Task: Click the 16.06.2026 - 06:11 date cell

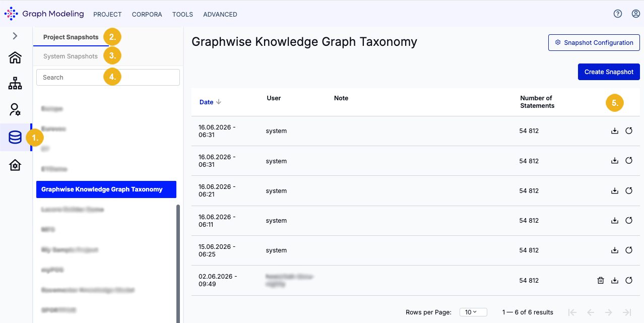Action: pyautogui.click(x=217, y=221)
